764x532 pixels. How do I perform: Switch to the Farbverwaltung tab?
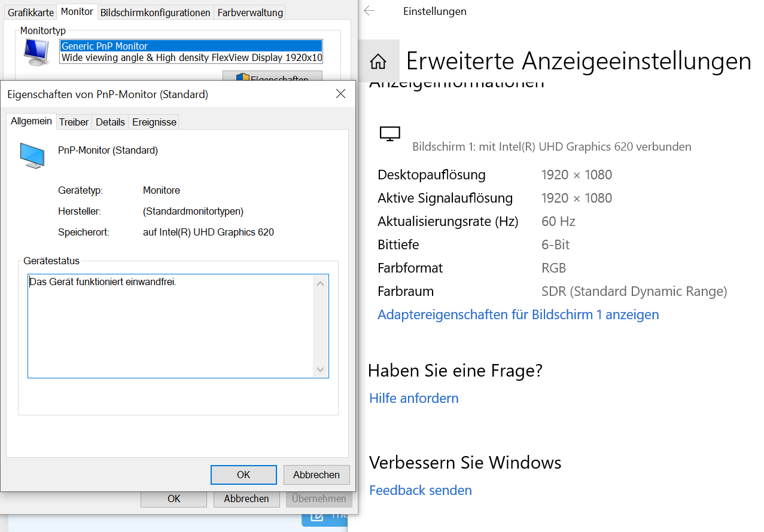(x=250, y=13)
